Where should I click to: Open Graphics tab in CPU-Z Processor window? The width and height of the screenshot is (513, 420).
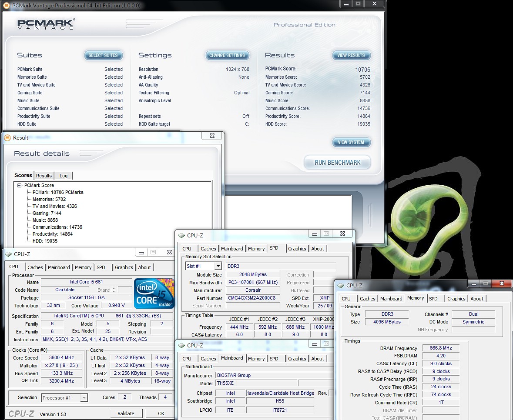[x=124, y=267]
